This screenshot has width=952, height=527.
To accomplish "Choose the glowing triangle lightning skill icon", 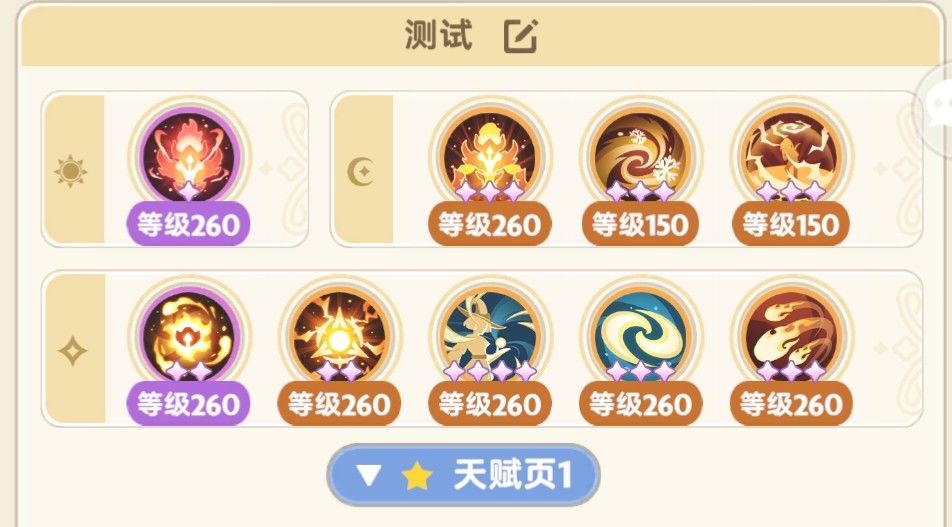I will click(x=339, y=335).
